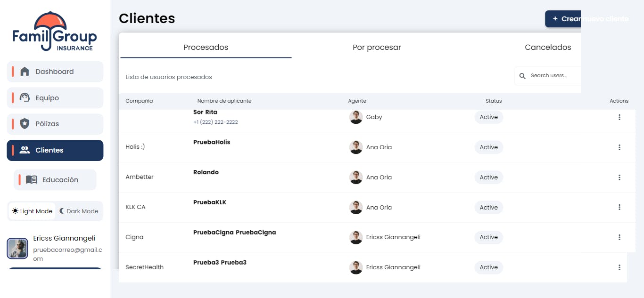The height and width of the screenshot is (298, 644).
Task: Switch to the Cancelados tab
Action: (x=548, y=48)
